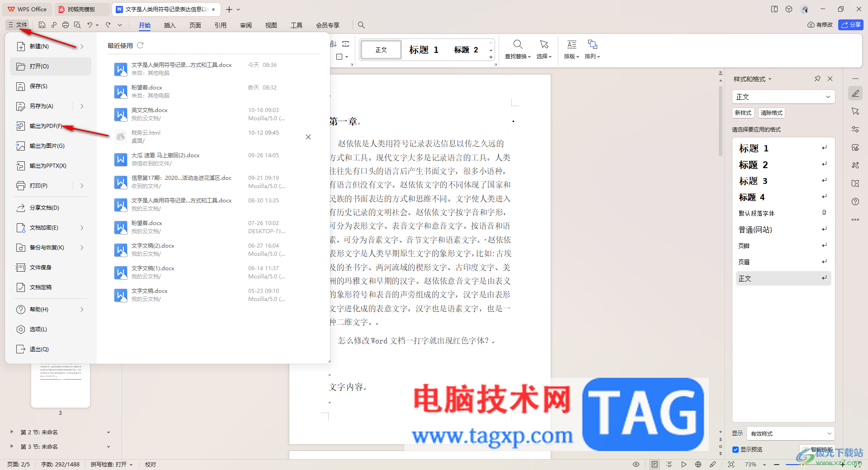This screenshot has width=868, height=470.
Task: Switch to the 视图 ribbon tab
Action: pyautogui.click(x=271, y=25)
